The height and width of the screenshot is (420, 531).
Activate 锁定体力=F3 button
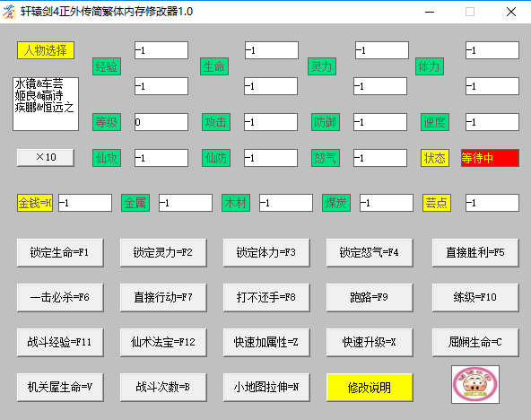(266, 253)
